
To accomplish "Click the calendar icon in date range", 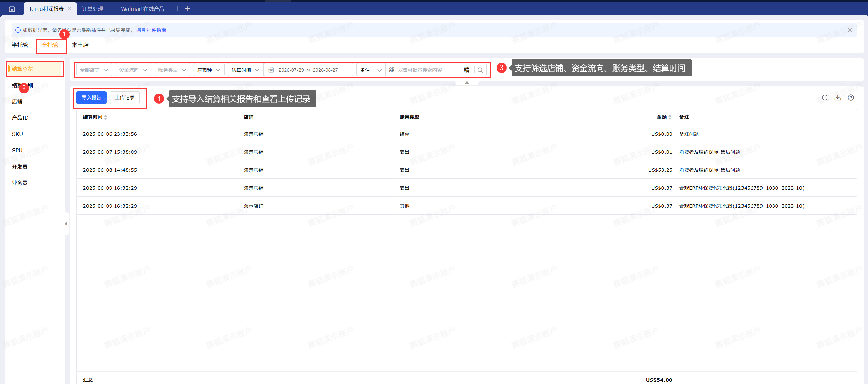I will tap(271, 70).
